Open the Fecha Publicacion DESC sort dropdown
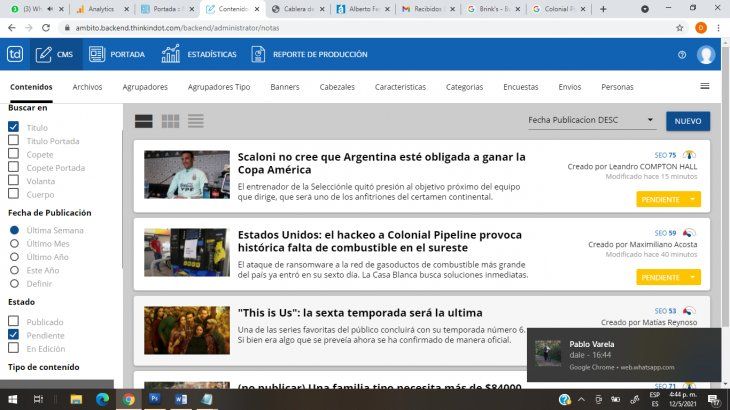Screen dimensions: 730x410 pos(592,120)
